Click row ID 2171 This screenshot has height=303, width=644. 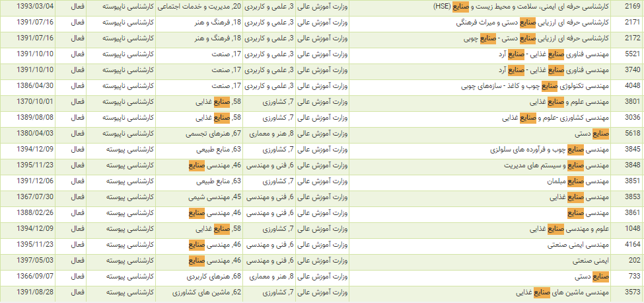[632, 22]
